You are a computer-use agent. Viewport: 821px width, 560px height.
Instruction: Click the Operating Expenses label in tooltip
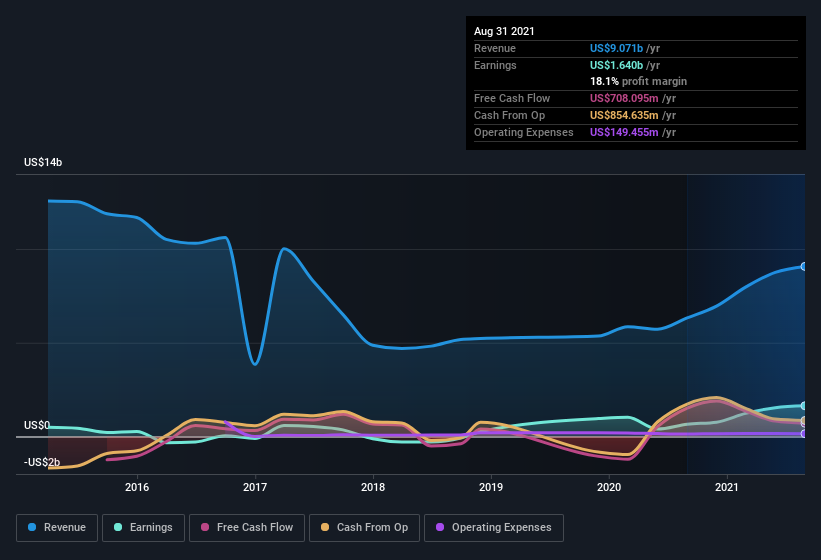524,132
